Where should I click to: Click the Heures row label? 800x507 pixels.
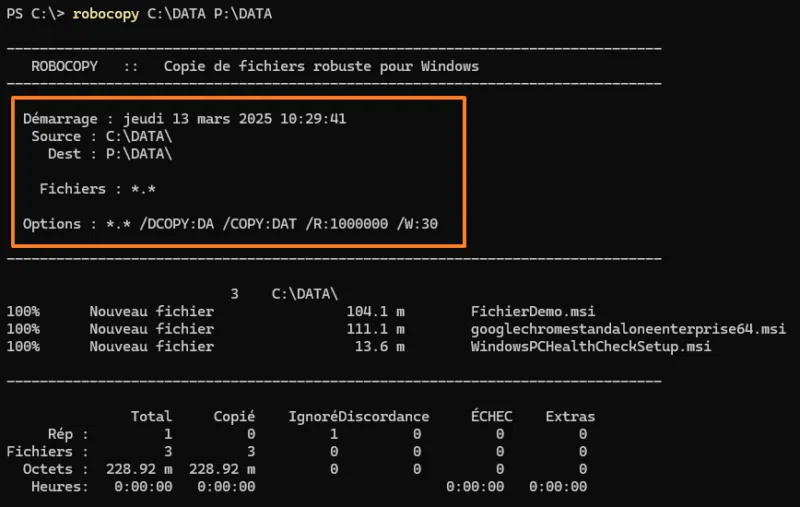[x=59, y=486]
